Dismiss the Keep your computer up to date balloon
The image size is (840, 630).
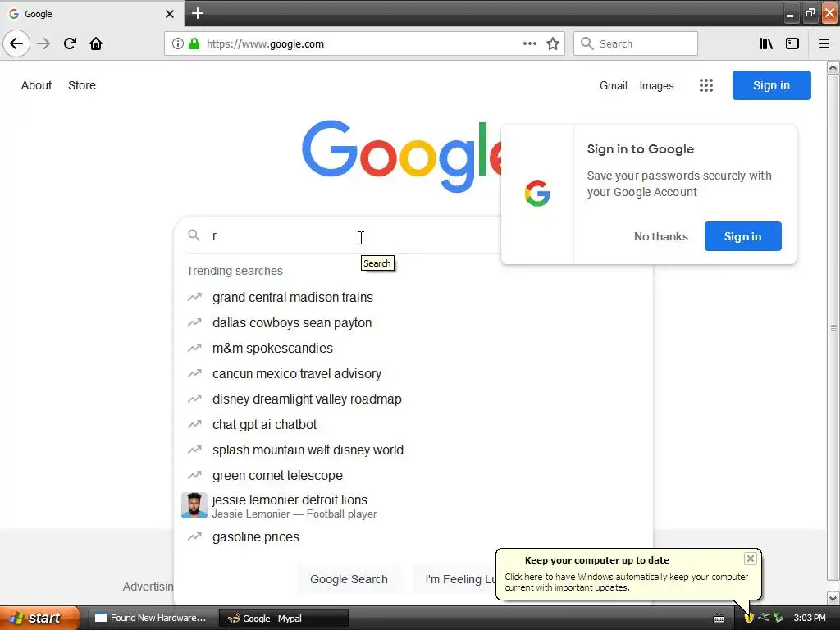[751, 559]
